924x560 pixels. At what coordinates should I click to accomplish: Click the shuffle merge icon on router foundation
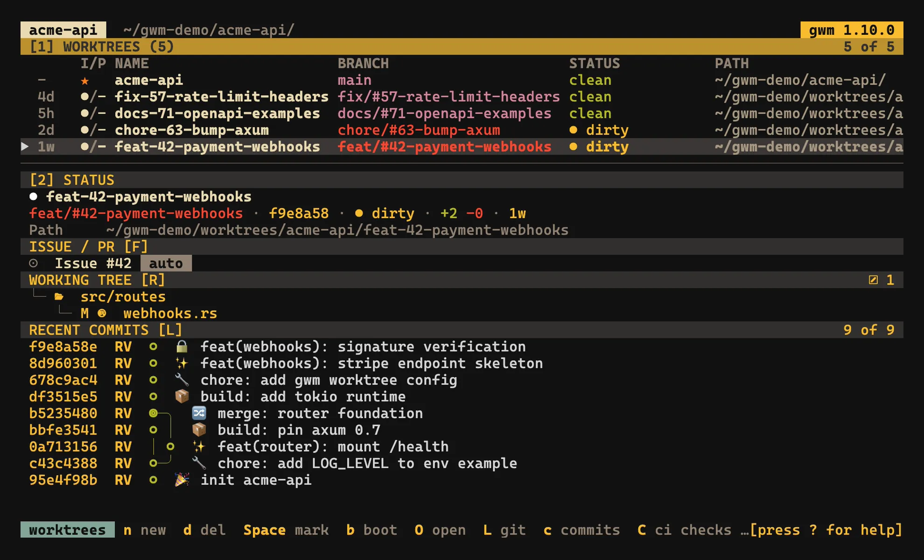pyautogui.click(x=199, y=413)
